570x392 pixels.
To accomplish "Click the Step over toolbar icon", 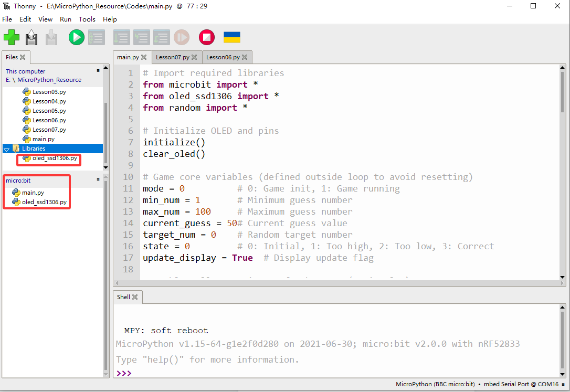I will pos(121,37).
